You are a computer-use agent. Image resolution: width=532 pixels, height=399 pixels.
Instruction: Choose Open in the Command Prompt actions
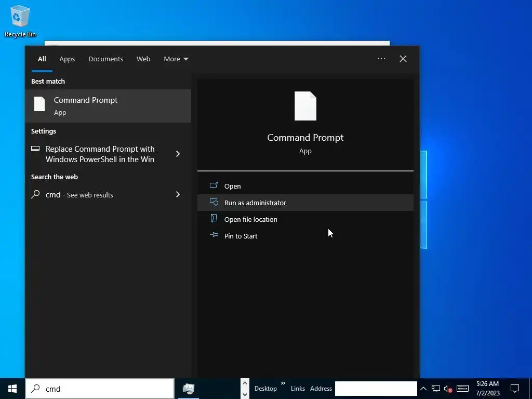pyautogui.click(x=305, y=186)
